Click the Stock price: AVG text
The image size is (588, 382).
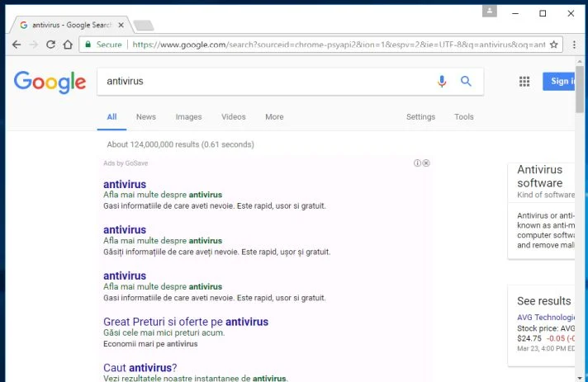click(546, 328)
